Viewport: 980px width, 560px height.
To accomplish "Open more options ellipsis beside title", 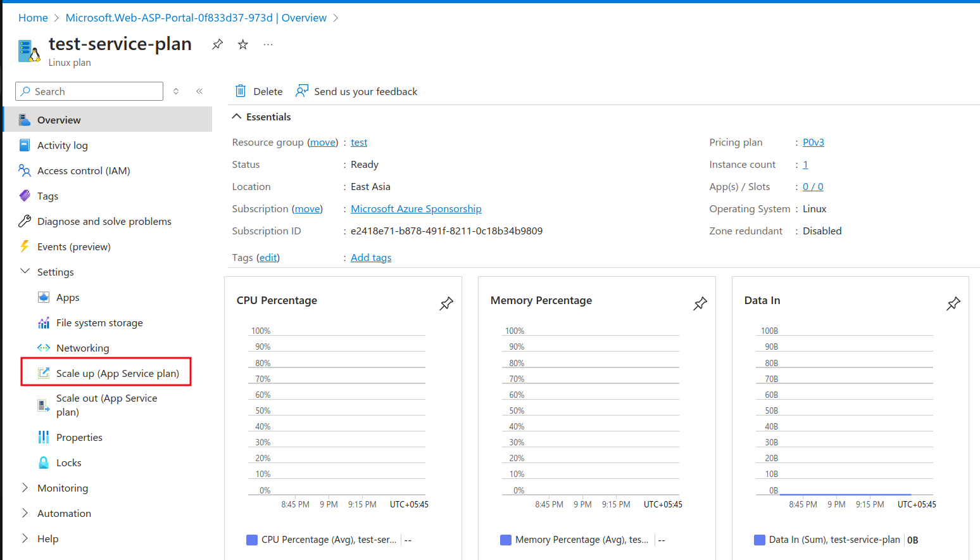I will (x=268, y=44).
